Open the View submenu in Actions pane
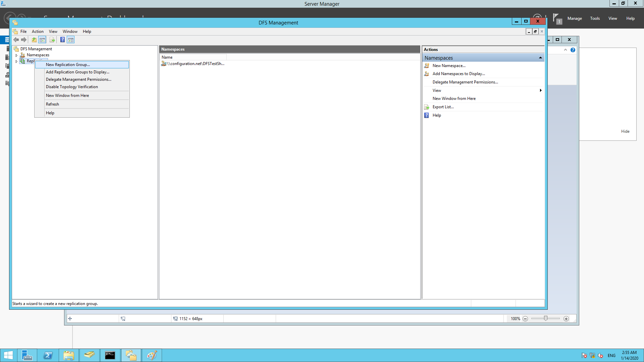 point(437,90)
